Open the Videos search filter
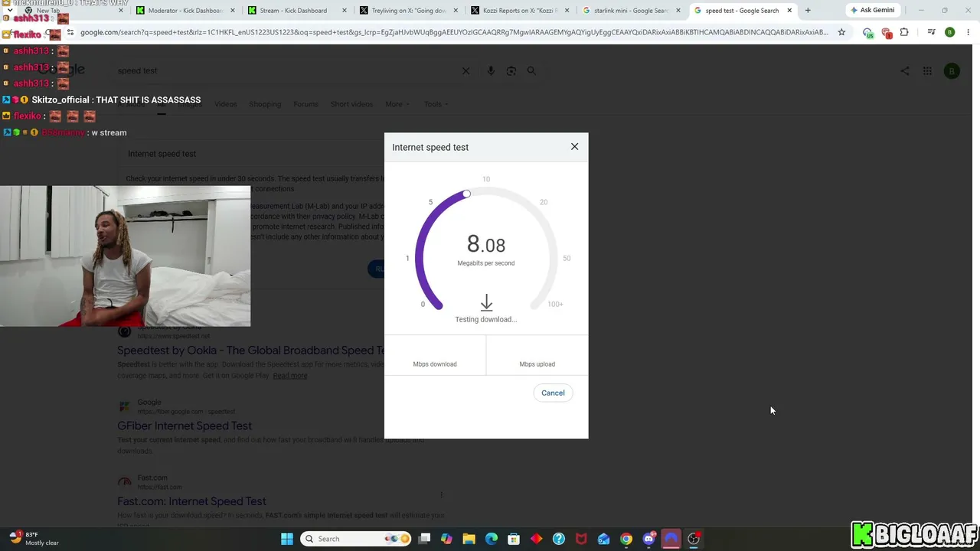Screen dimensions: 980x551 (x=226, y=104)
